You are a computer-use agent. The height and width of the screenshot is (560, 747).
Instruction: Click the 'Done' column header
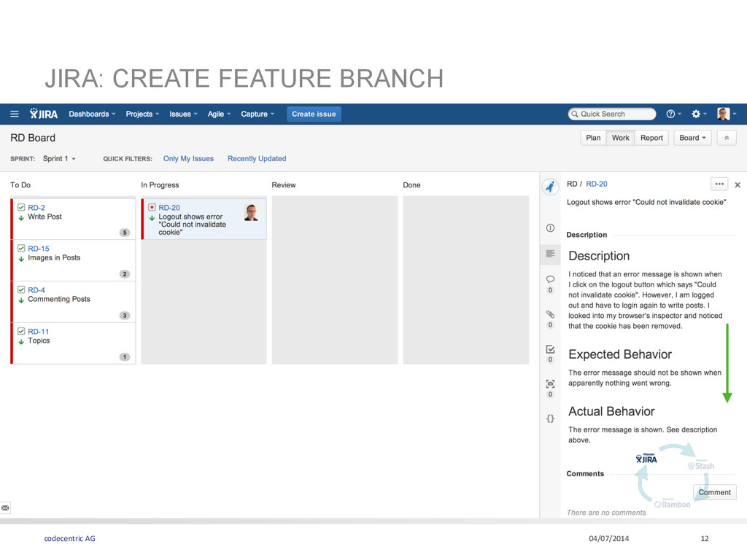coord(411,184)
